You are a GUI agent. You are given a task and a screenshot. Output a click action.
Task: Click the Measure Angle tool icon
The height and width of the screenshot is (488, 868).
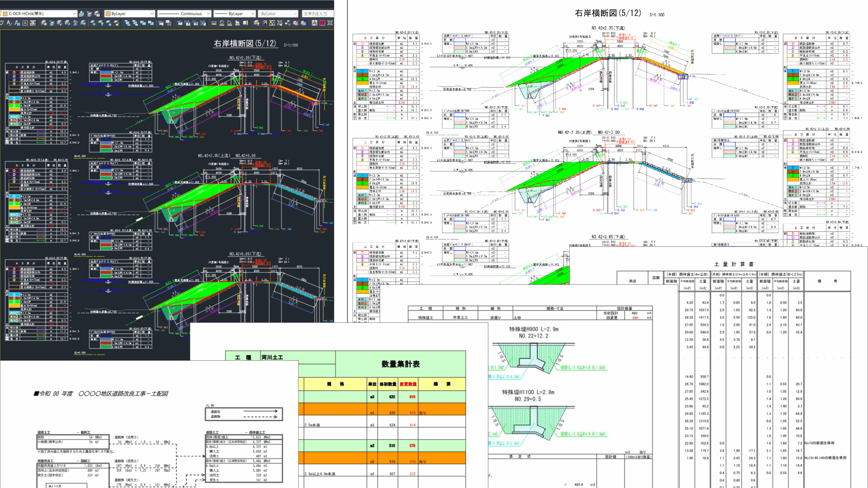230,23
